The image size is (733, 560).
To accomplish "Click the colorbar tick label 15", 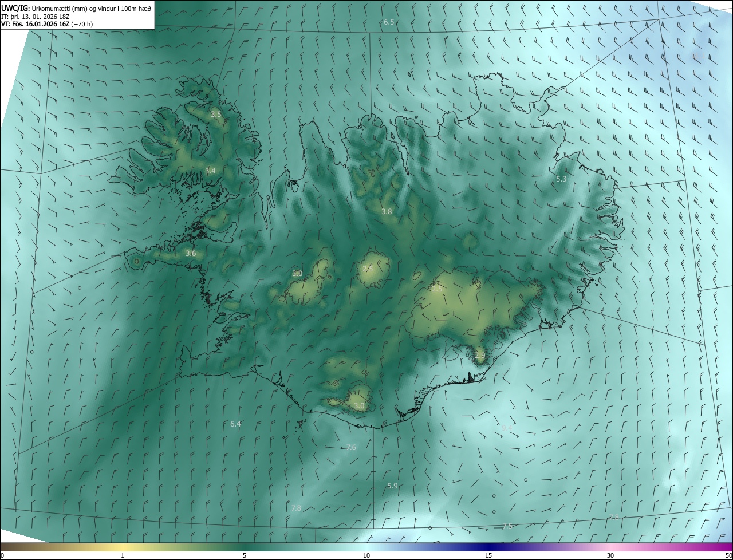I will coord(488,555).
